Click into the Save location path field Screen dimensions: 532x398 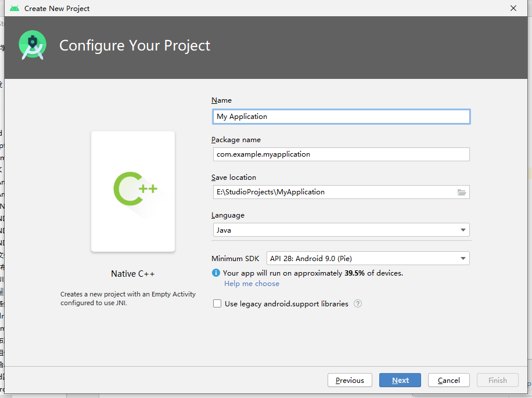click(331, 192)
